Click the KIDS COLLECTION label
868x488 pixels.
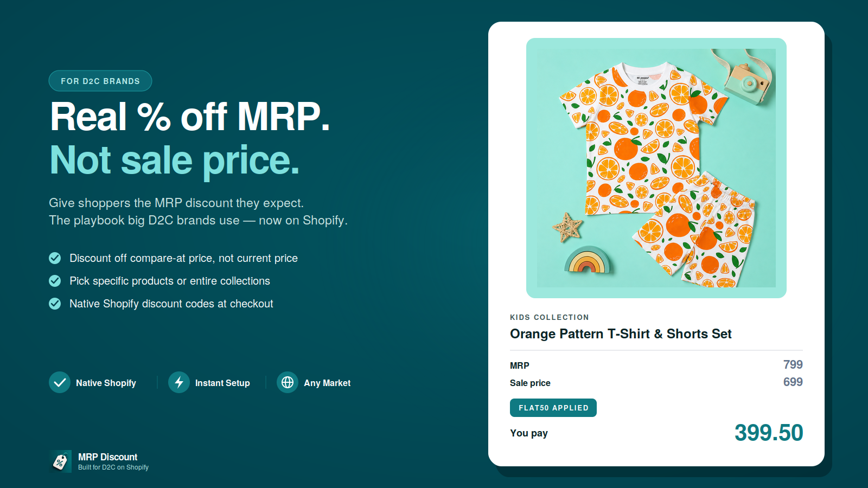(x=549, y=317)
